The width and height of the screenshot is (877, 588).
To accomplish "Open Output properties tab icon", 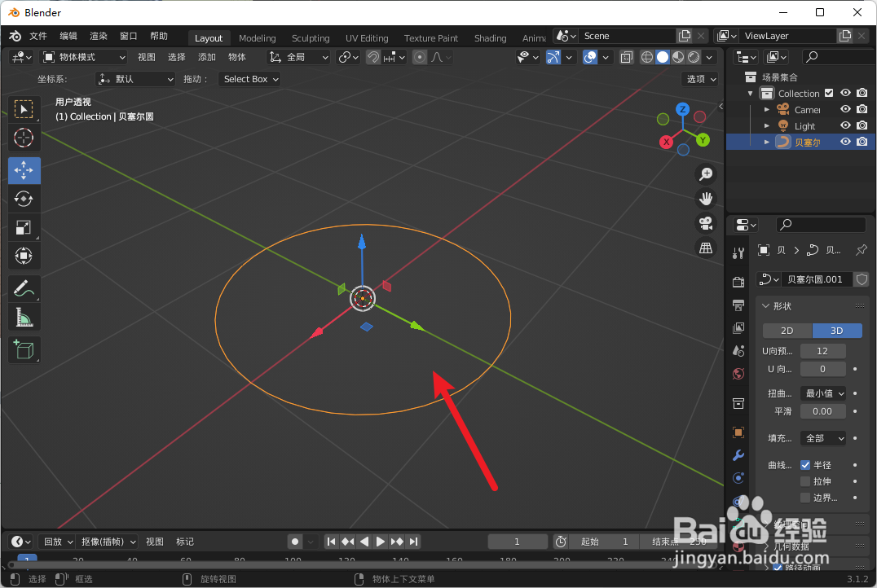I will (738, 305).
